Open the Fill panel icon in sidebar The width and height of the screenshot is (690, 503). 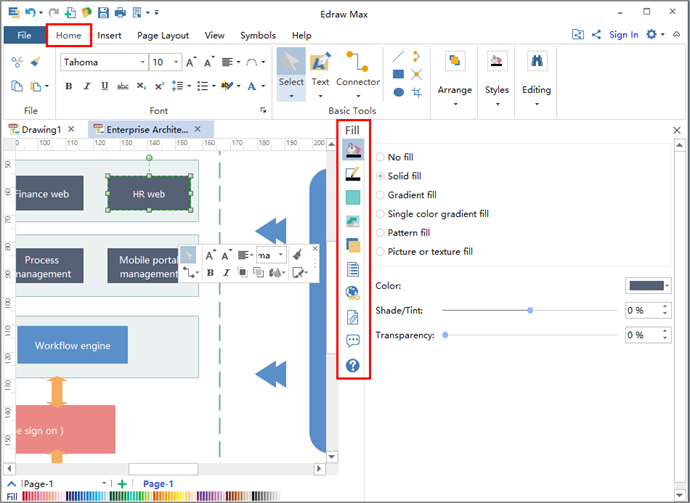tap(353, 151)
